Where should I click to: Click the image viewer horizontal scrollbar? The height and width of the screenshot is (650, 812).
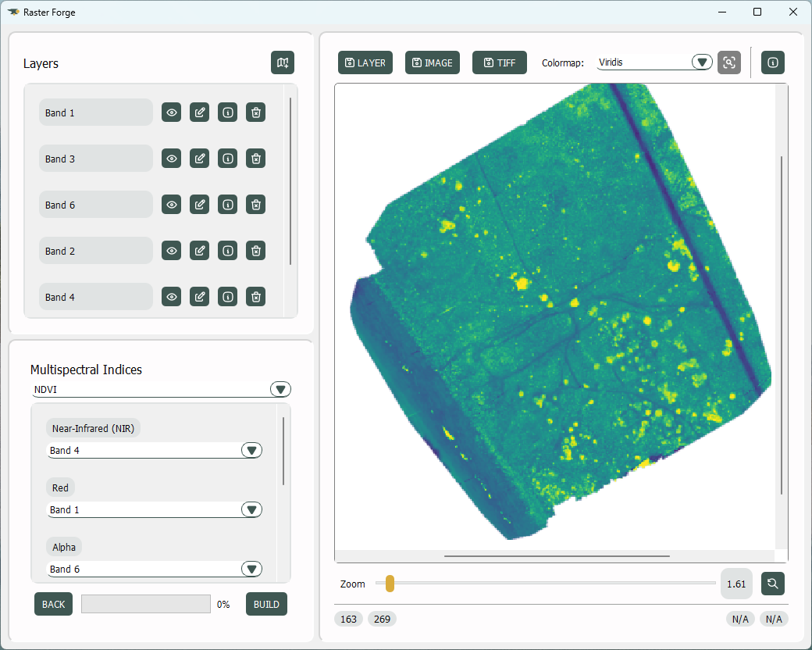click(x=557, y=556)
